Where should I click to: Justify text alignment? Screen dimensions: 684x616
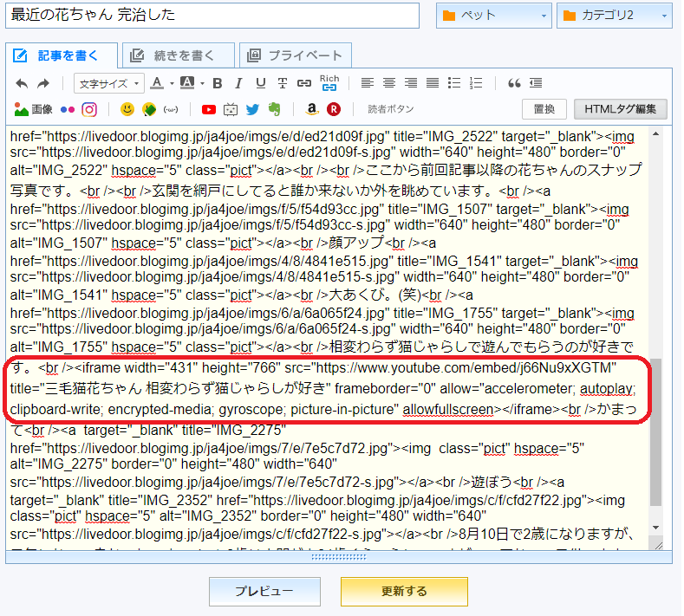433,83
